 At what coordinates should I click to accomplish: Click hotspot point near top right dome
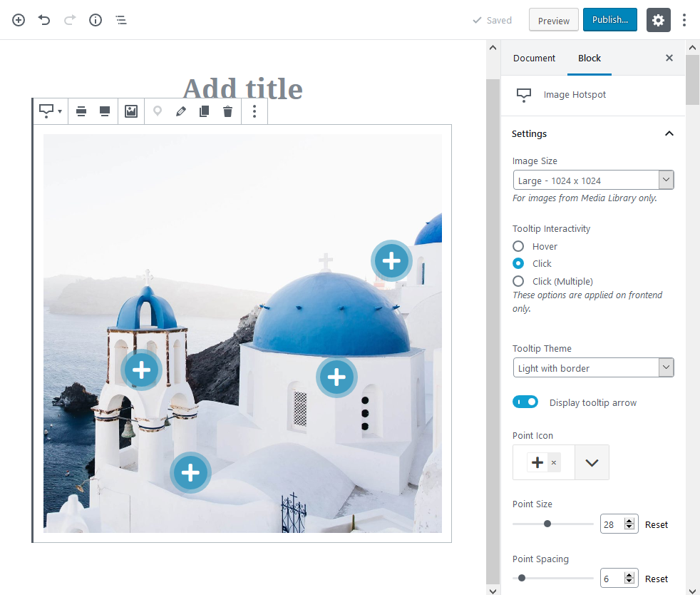click(x=391, y=261)
